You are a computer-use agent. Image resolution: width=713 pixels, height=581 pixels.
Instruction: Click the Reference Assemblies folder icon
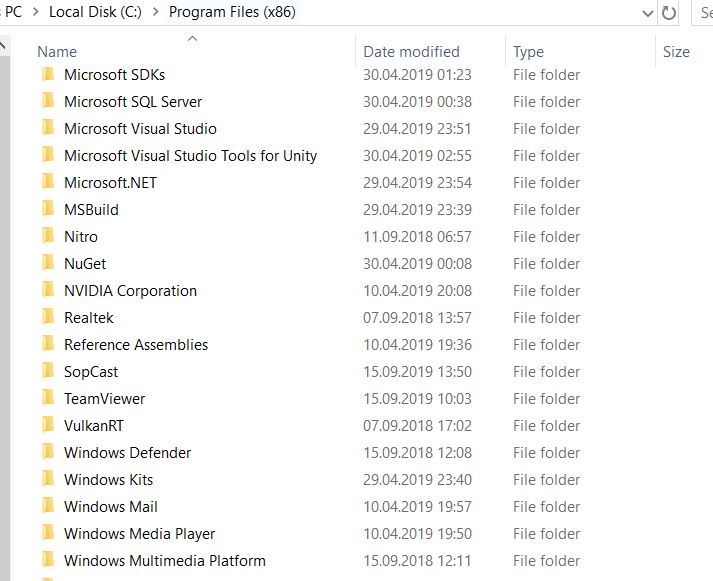coord(48,344)
